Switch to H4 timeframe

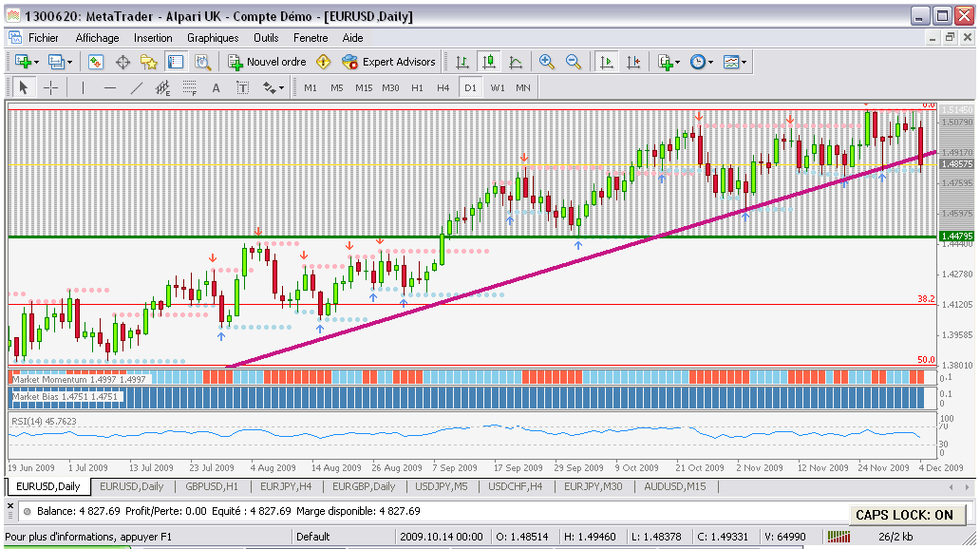point(443,88)
